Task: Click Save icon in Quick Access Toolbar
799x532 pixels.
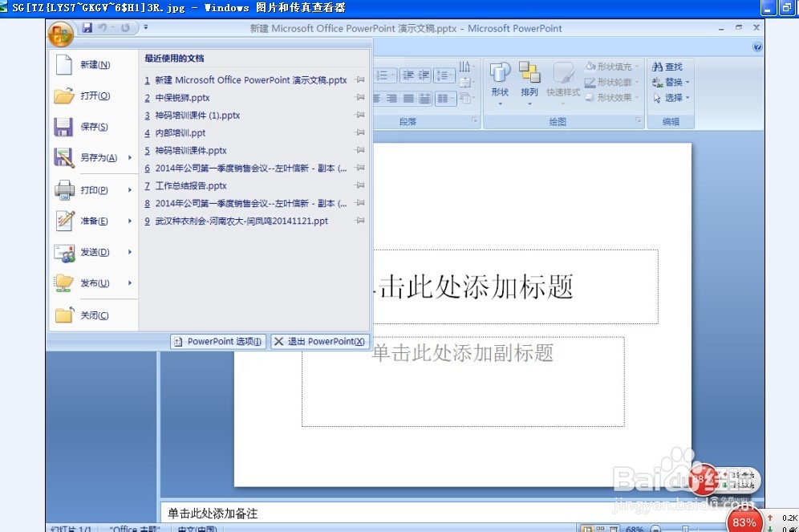Action: coord(87,27)
